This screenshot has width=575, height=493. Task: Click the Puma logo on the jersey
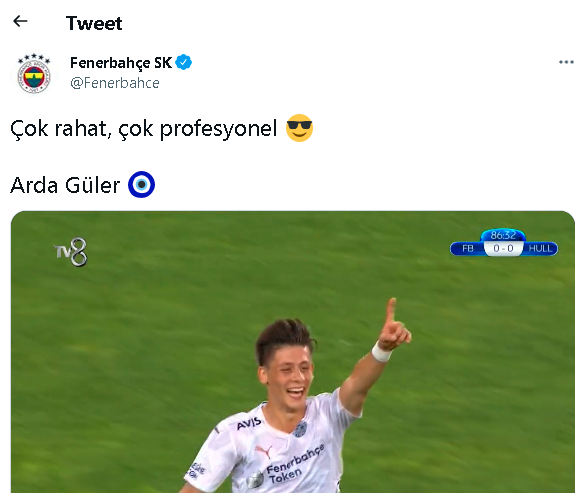(264, 451)
